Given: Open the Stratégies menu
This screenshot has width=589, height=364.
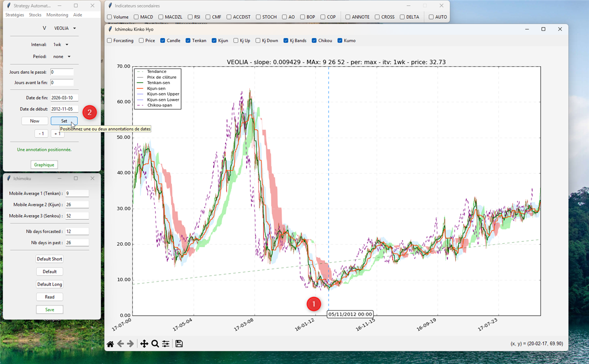Looking at the screenshot, I should 14,15.
